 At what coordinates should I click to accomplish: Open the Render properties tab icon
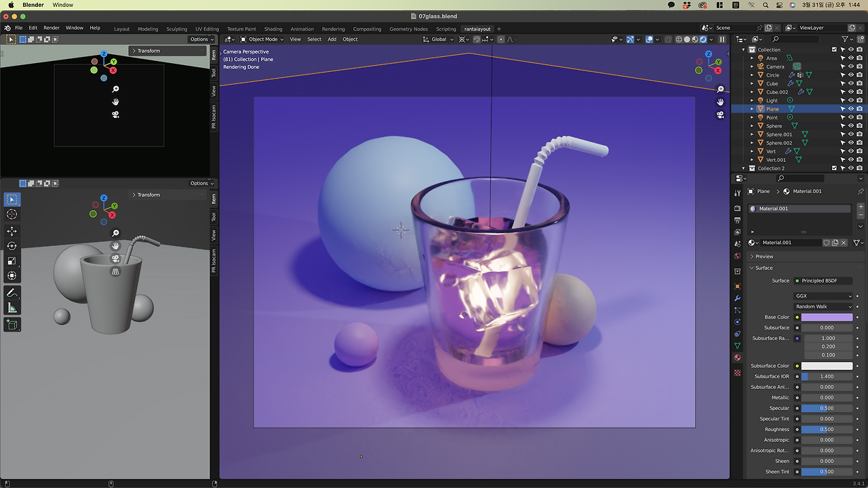click(x=738, y=208)
